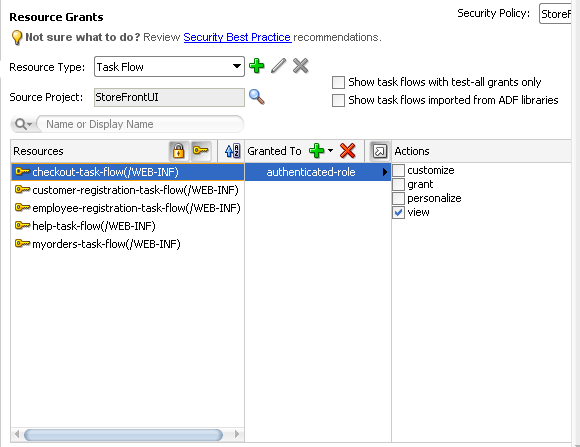This screenshot has width=580, height=447.
Task: Toggle the padlock resources-without-grants filter
Action: [179, 151]
